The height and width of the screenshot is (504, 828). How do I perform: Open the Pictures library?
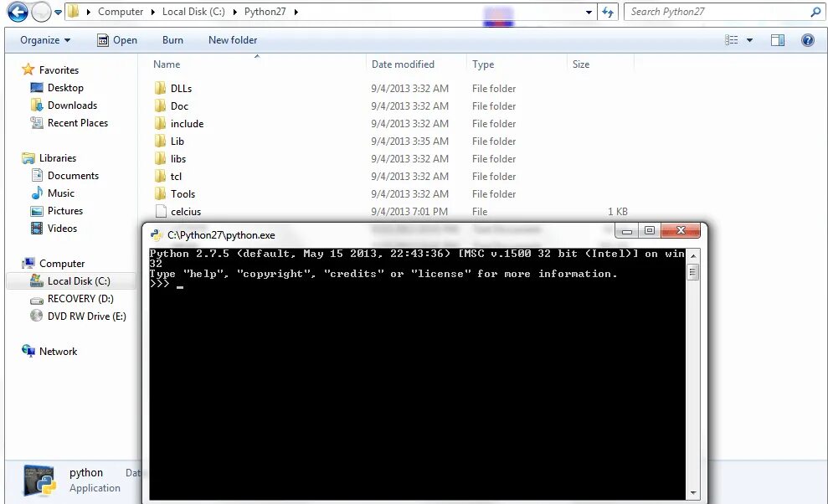coord(65,210)
